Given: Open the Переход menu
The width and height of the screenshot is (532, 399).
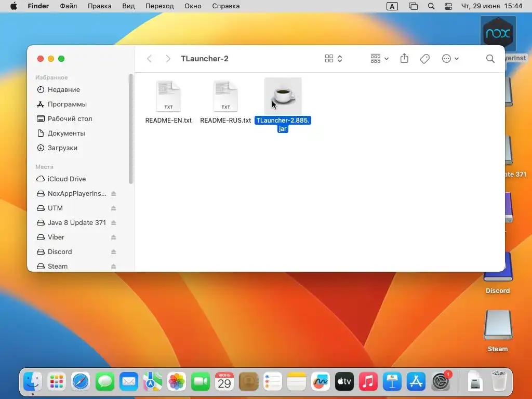Looking at the screenshot, I should (159, 6).
